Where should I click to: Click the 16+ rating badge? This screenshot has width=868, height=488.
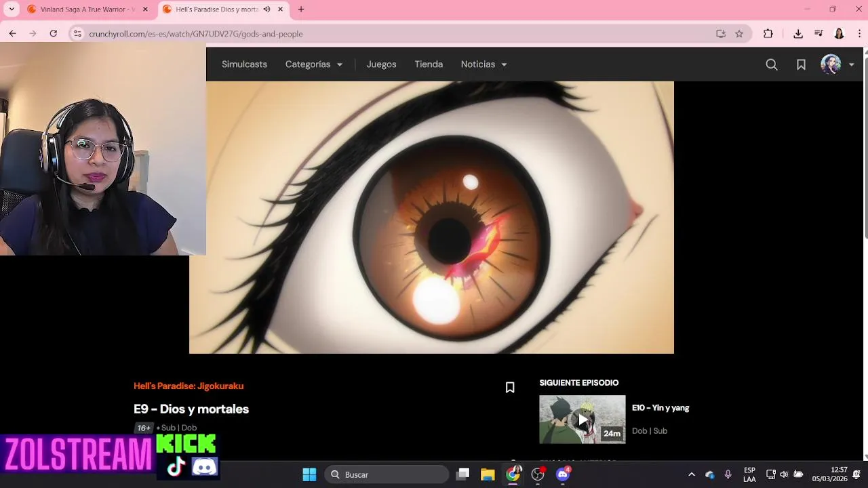[x=143, y=428]
